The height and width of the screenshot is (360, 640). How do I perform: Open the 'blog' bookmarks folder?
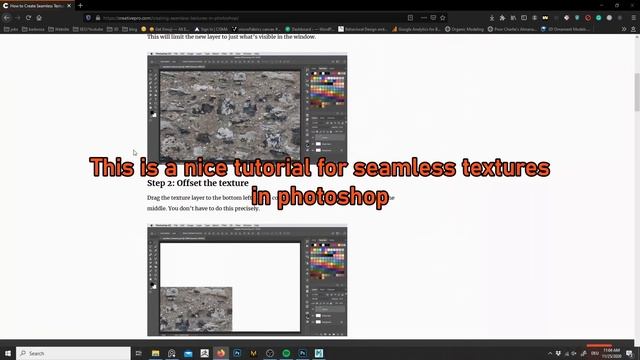(130, 29)
